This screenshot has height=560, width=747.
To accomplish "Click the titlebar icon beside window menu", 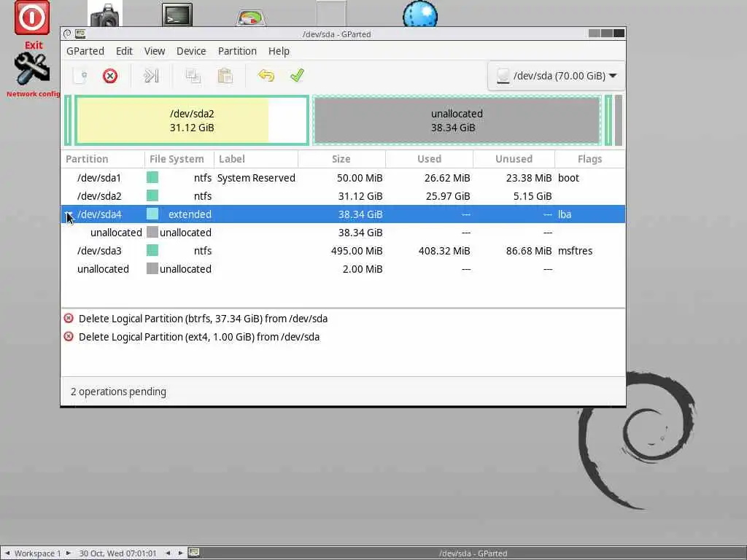I will pyautogui.click(x=80, y=34).
